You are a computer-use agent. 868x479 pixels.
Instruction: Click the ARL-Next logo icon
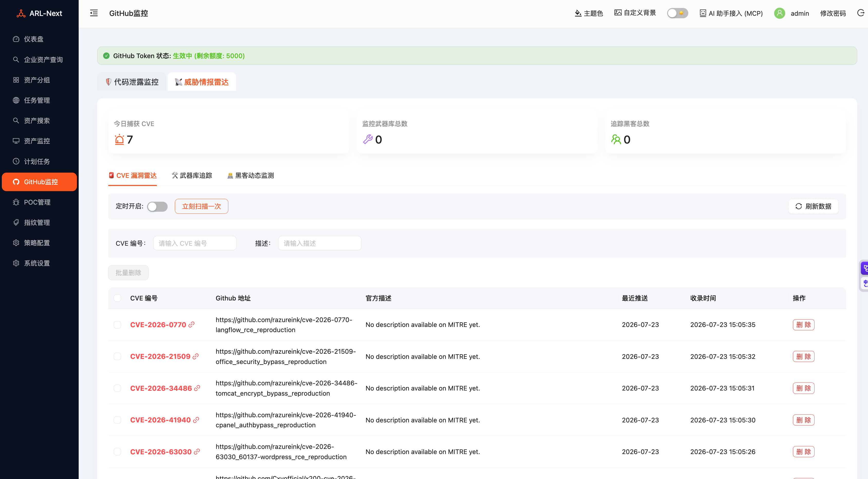tap(21, 13)
